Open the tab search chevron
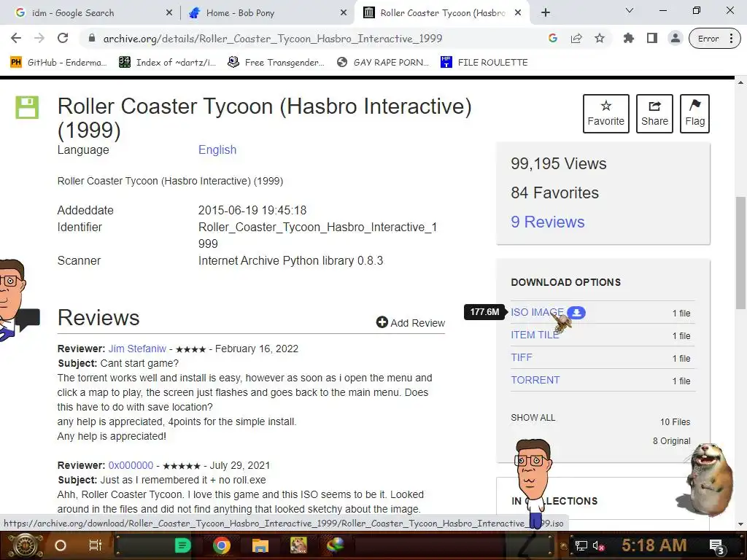 click(630, 10)
